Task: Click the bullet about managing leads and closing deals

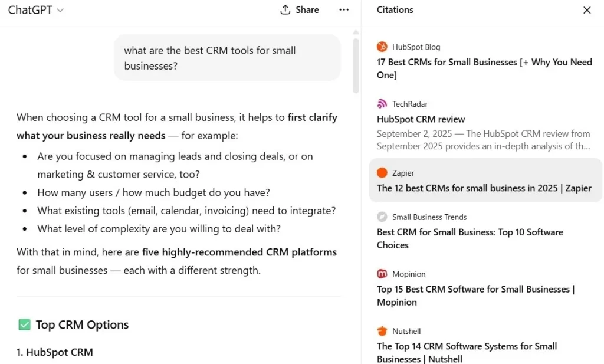Action: 175,165
